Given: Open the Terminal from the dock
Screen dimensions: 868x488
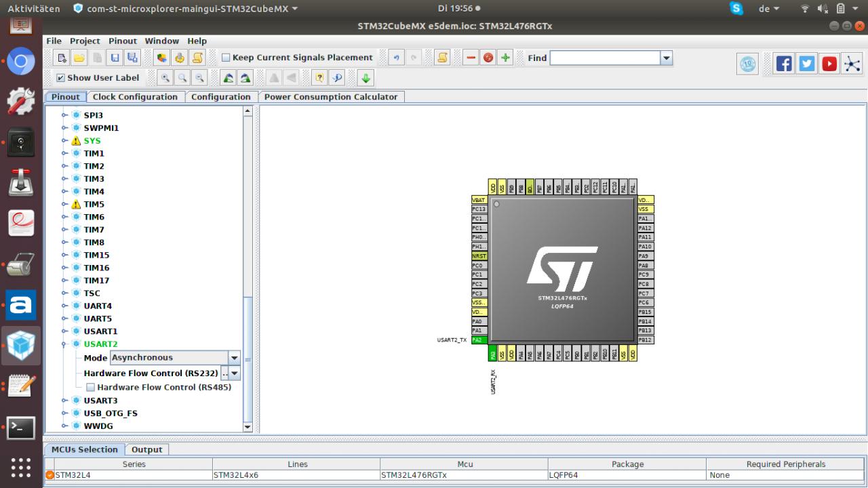Looking at the screenshot, I should point(21,428).
